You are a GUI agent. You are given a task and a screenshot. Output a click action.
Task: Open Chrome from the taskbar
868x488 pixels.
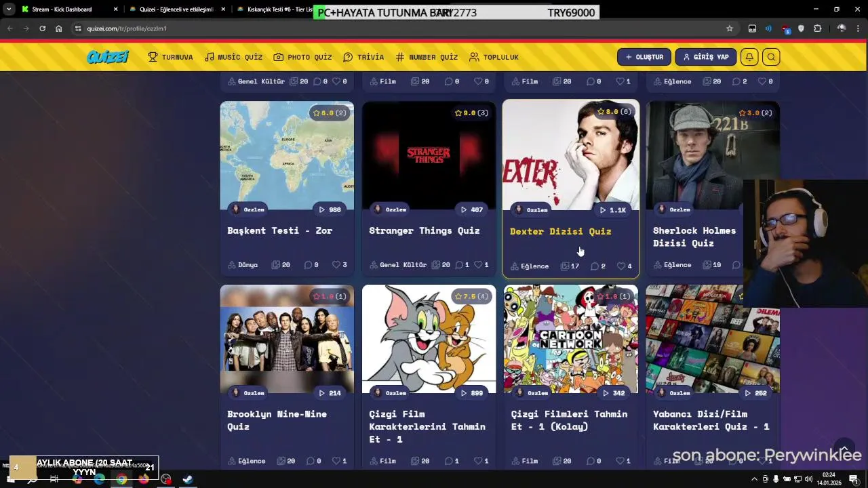pos(121,479)
